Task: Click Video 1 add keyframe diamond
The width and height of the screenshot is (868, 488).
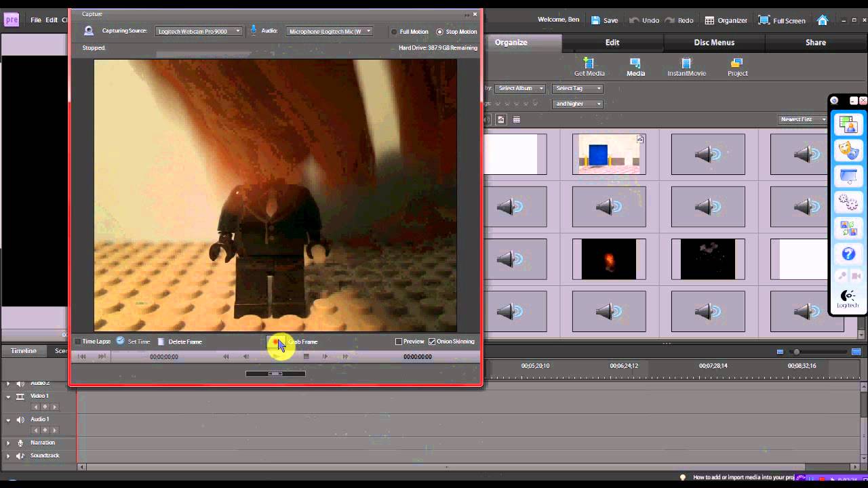Action: click(x=45, y=407)
